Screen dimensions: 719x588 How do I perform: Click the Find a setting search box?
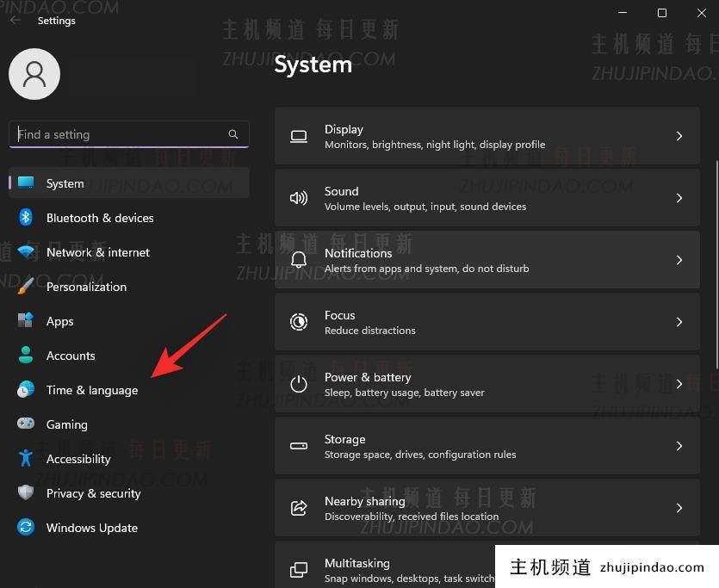click(121, 134)
